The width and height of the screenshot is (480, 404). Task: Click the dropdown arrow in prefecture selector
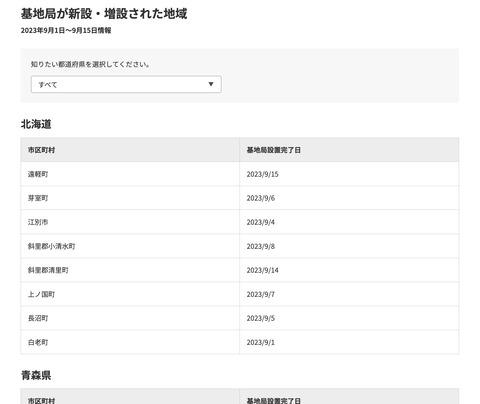click(211, 84)
